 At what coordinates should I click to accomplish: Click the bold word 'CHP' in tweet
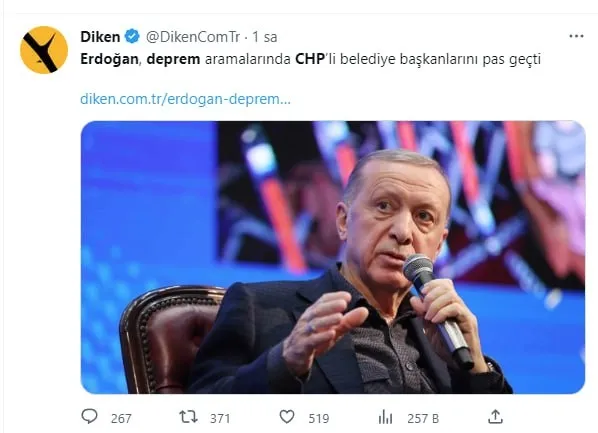(310, 59)
